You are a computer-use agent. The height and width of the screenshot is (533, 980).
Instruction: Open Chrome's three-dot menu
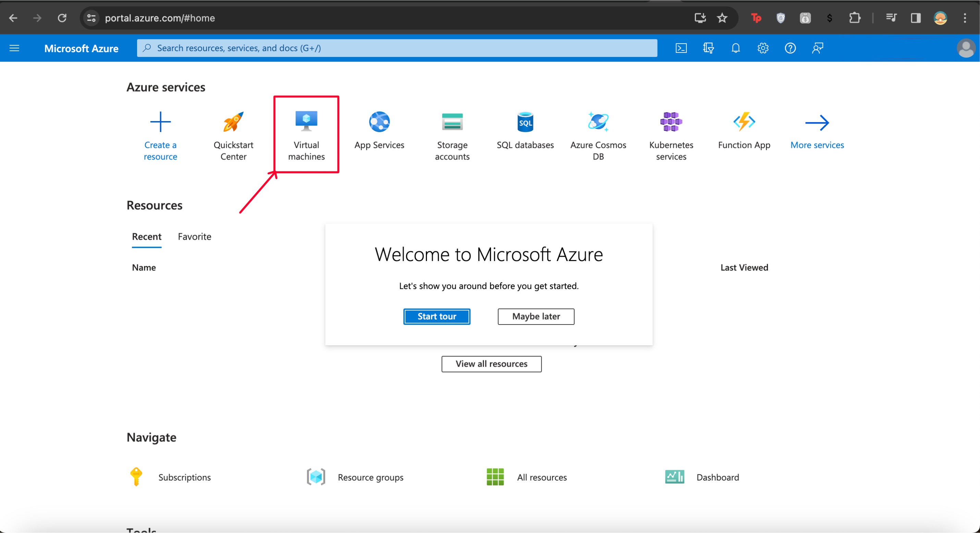(x=964, y=18)
